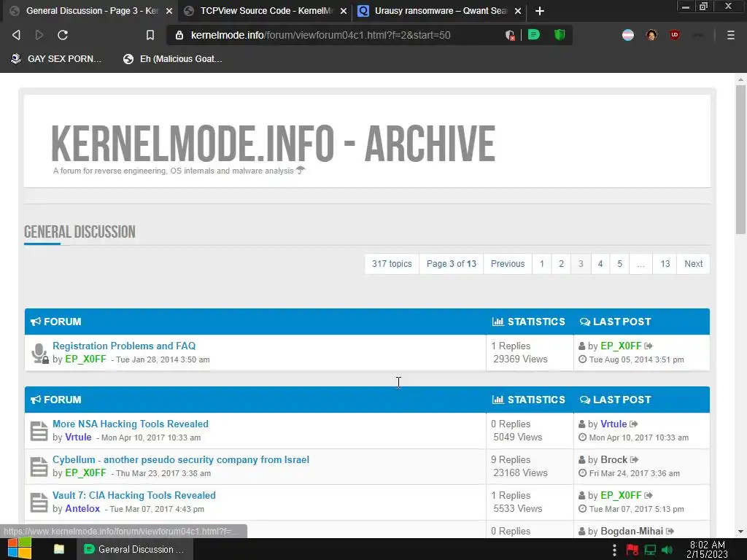
Task: Open the browser hamburger menu
Action: pyautogui.click(x=731, y=35)
